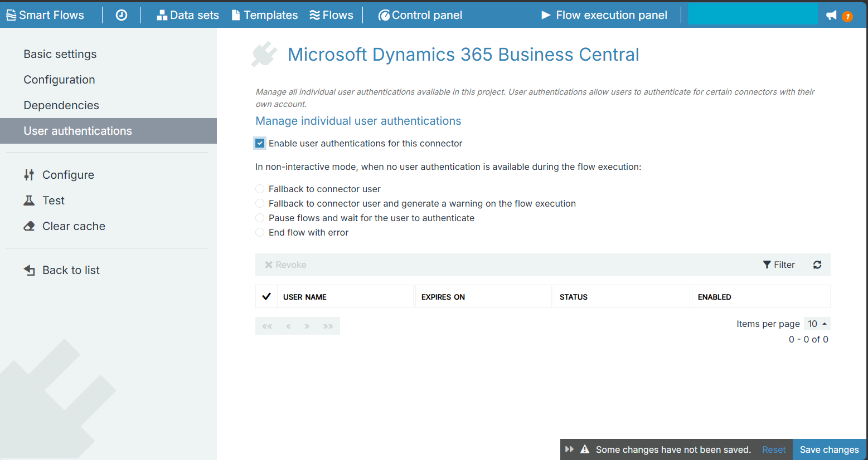This screenshot has height=460, width=868.
Task: Click the blue user account field
Action: point(753,14)
